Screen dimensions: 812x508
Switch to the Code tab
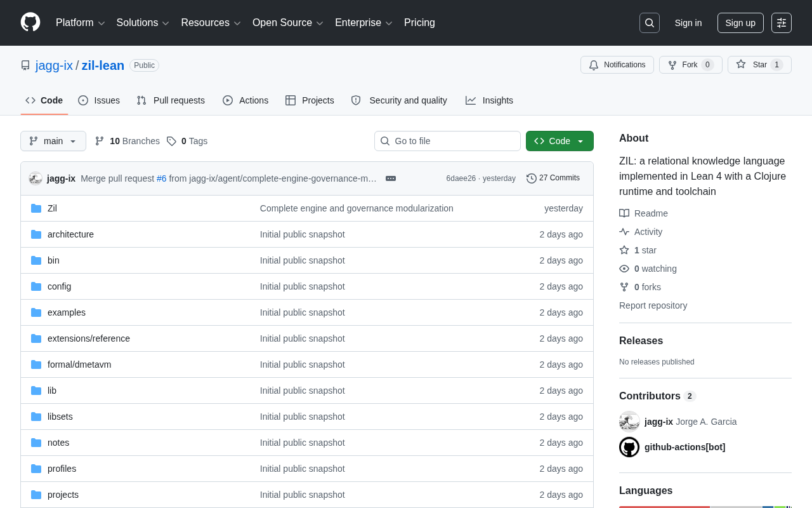click(44, 100)
